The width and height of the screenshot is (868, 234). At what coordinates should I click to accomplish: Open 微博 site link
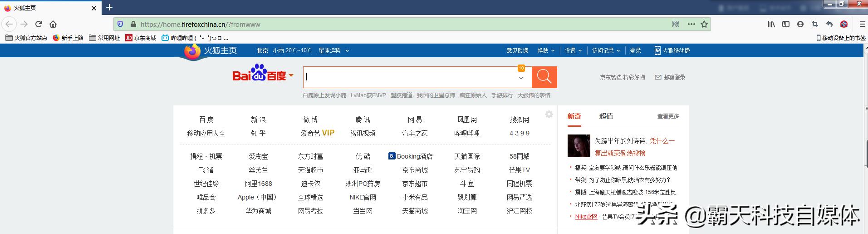pos(311,119)
